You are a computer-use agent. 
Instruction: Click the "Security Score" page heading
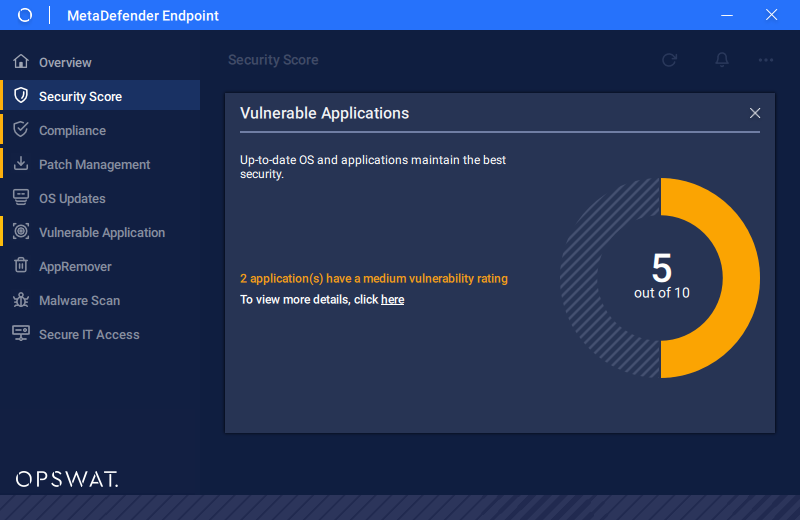[273, 60]
